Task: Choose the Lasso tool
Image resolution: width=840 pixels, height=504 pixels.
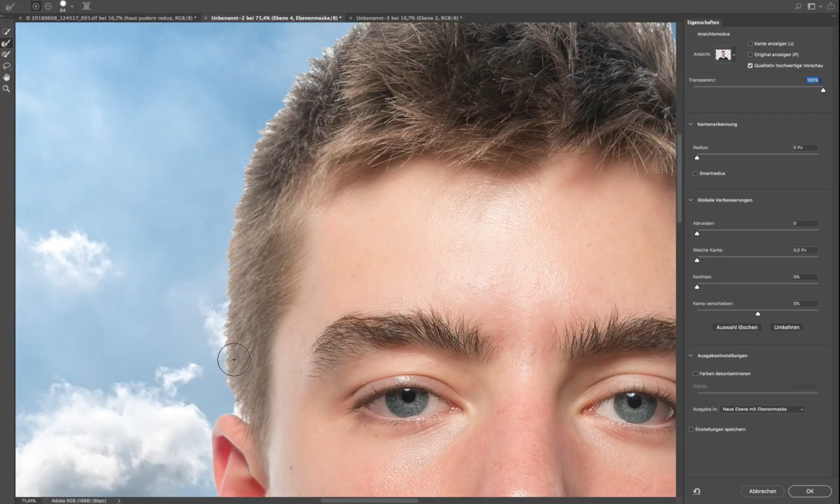Action: click(x=7, y=66)
